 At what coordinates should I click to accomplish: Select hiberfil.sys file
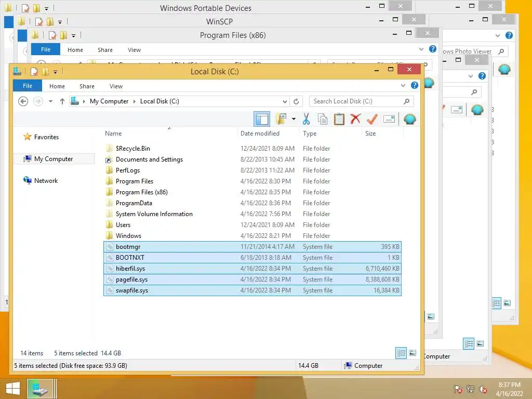[x=252, y=269]
